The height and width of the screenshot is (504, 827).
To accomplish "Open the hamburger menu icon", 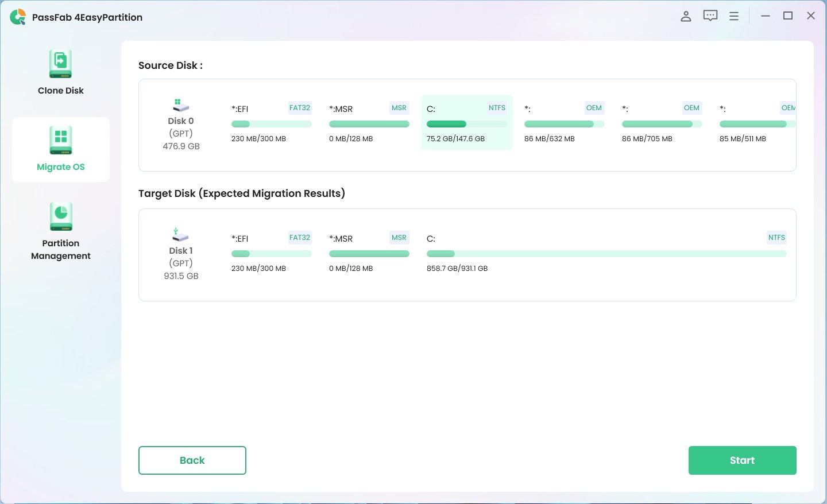I will click(734, 16).
